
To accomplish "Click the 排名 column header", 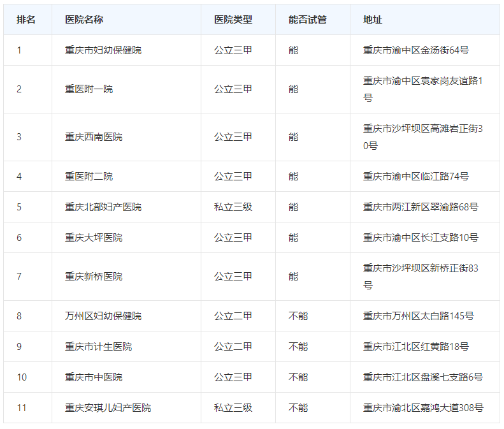I will 26,20.
